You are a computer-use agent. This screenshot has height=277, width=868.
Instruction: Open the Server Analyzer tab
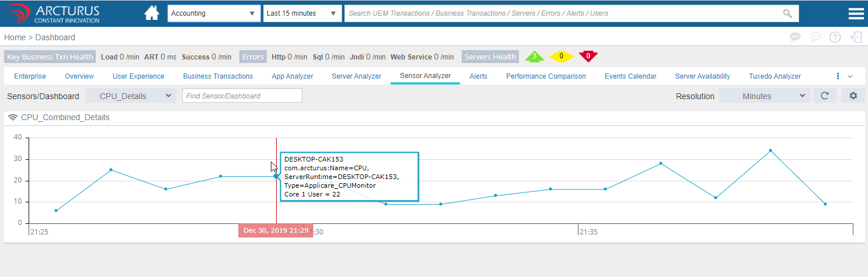356,76
